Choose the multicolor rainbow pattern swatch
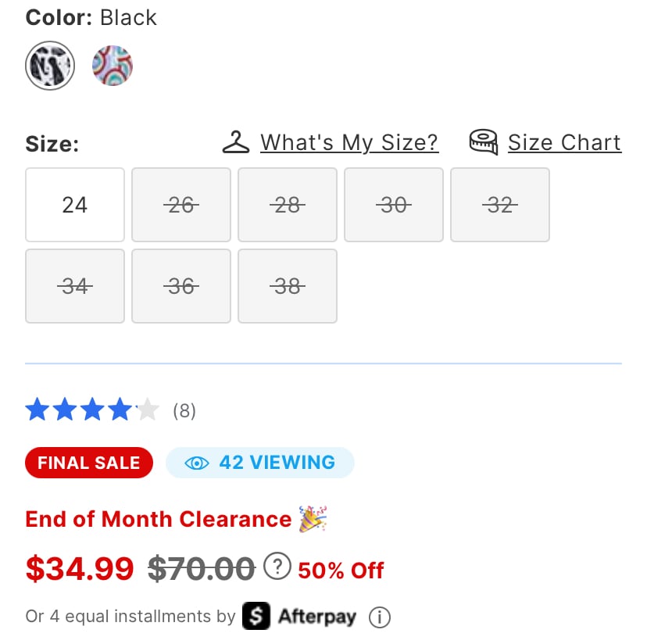This screenshot has width=647, height=644. [x=113, y=66]
